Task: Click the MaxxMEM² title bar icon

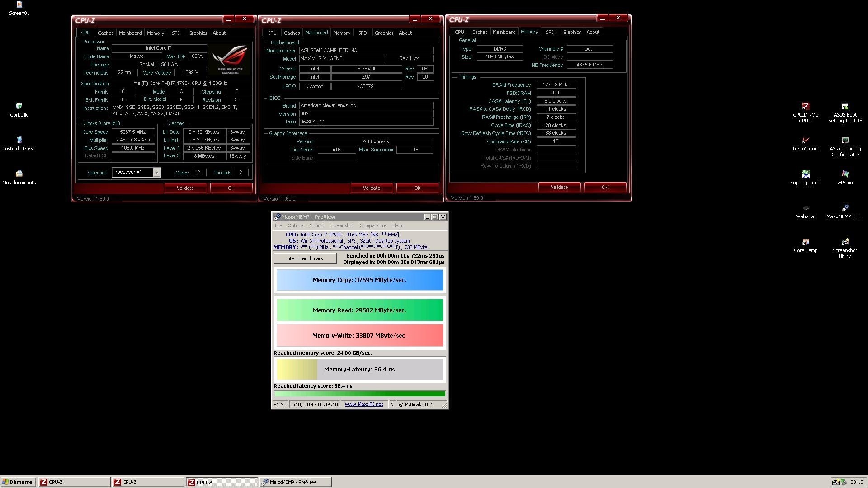Action: click(277, 217)
